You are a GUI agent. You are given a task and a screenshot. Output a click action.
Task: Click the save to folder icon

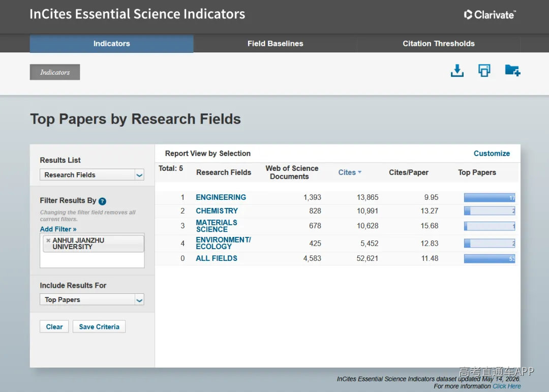[x=512, y=70]
